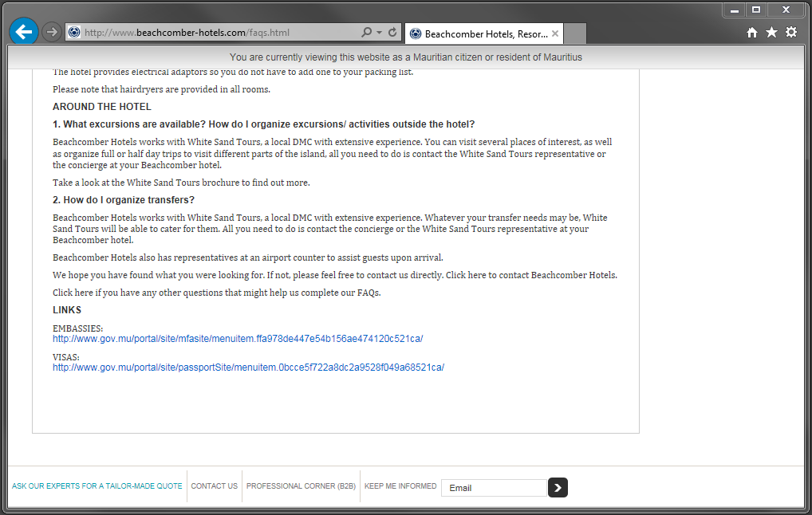812x515 pixels.
Task: Expand the address bar autocomplete dropdown arrow
Action: 379,32
